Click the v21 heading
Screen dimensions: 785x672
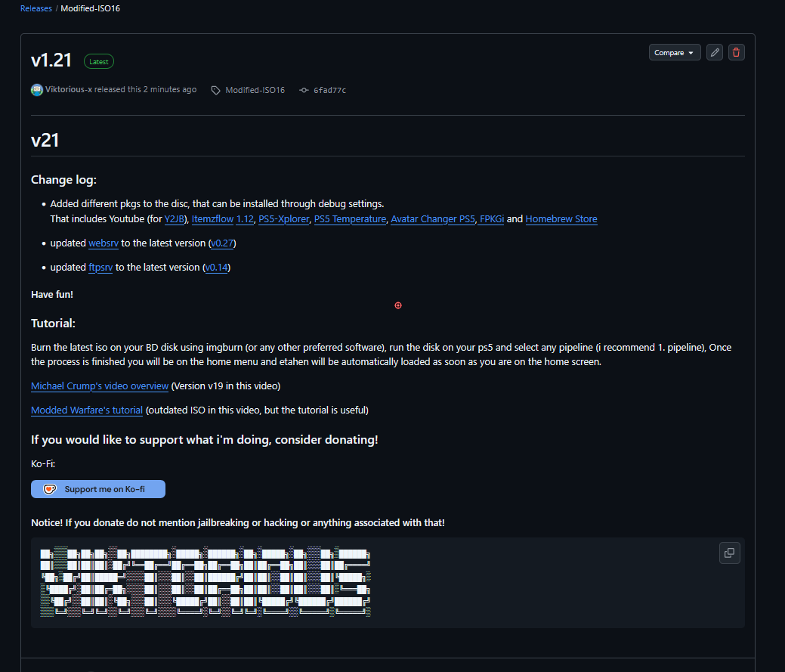click(45, 140)
